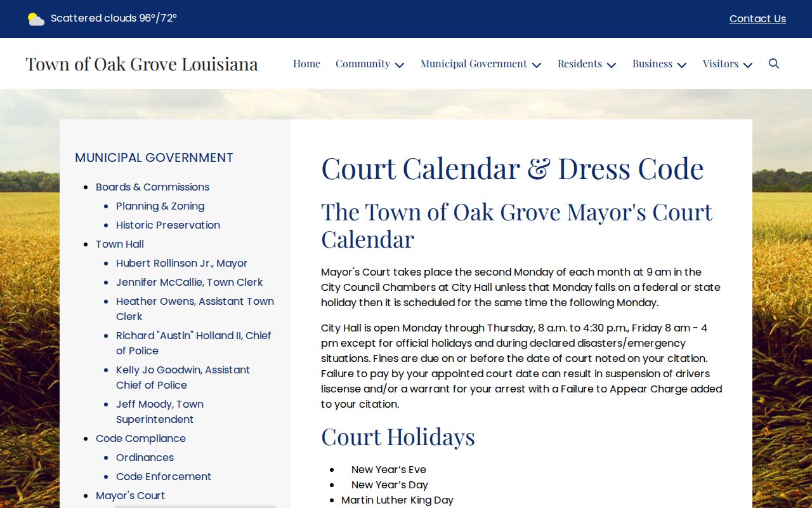Open the site search magnifier icon
The height and width of the screenshot is (508, 812).
click(x=774, y=63)
